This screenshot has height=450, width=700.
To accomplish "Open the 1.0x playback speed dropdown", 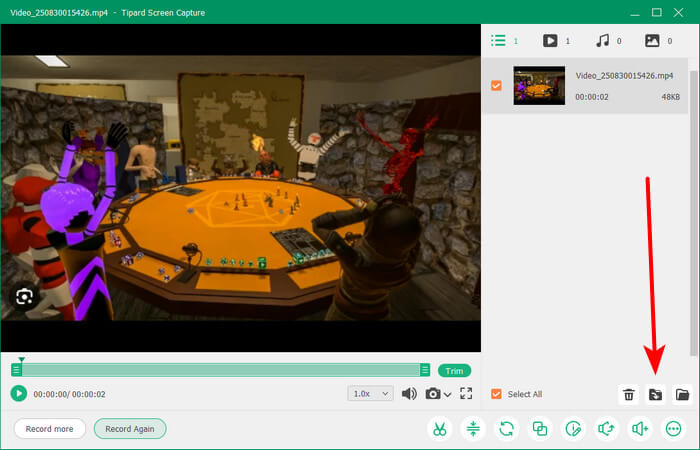I will tap(369, 394).
